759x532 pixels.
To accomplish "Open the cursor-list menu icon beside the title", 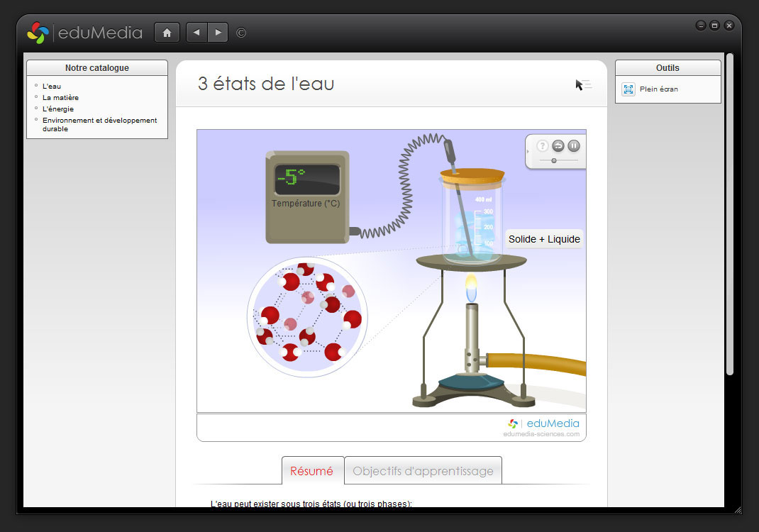I will click(583, 85).
